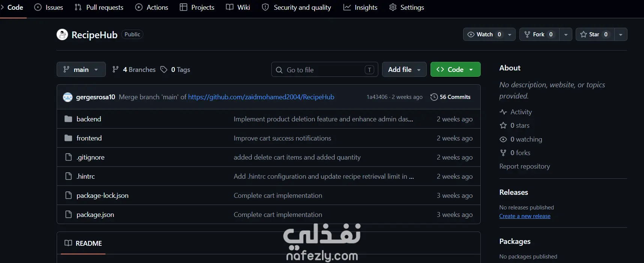Click the RecipeHub owner avatar
The width and height of the screenshot is (644, 263).
pos(62,34)
